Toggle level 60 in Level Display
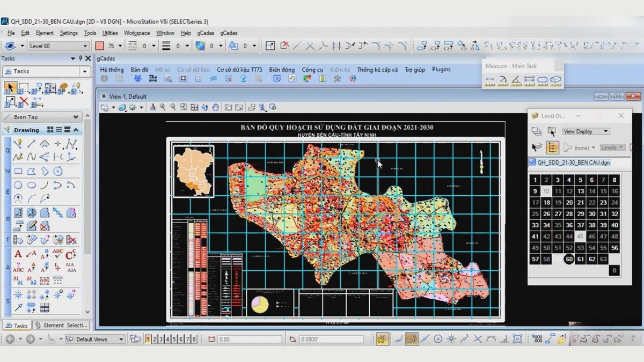 pos(569,259)
